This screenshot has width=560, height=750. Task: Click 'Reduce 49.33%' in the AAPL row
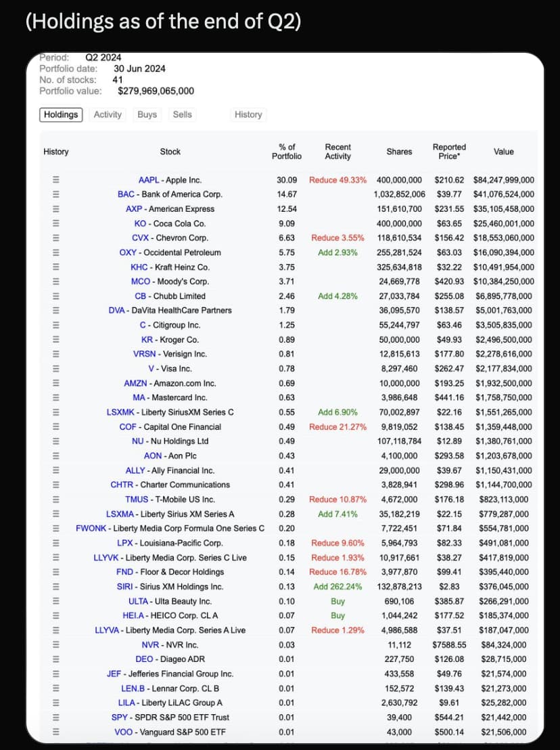point(337,180)
